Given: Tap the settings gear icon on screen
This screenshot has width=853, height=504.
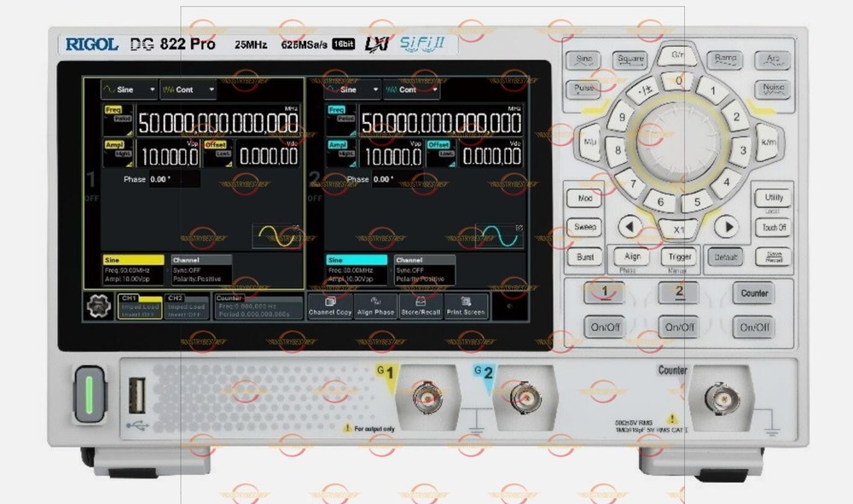Looking at the screenshot, I should 98,306.
